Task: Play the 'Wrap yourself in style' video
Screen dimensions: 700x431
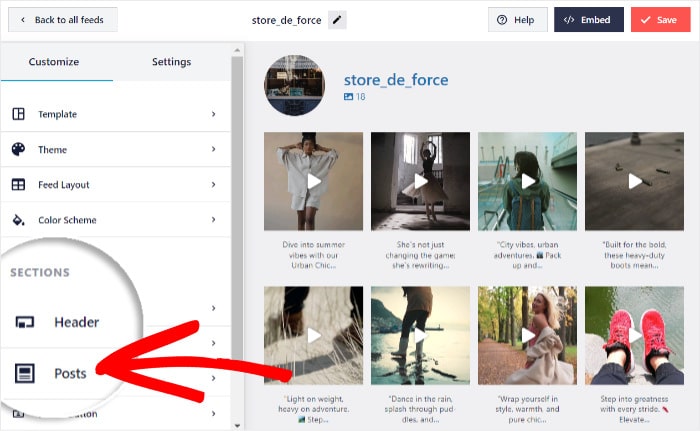Action: pyautogui.click(x=527, y=335)
